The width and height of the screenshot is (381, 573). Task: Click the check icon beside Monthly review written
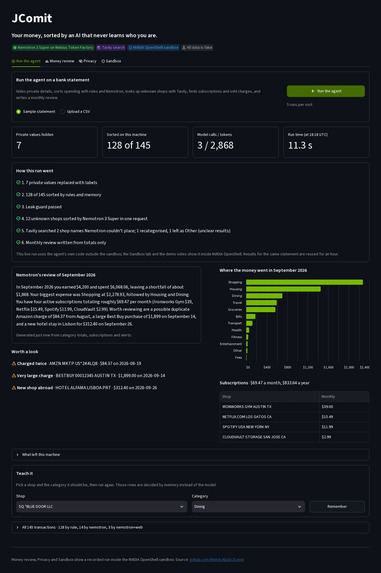tap(18, 242)
